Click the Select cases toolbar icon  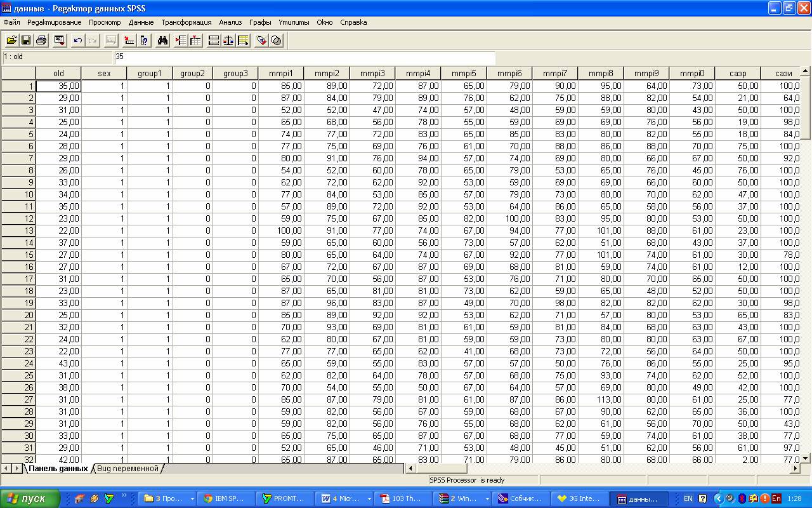click(x=244, y=41)
